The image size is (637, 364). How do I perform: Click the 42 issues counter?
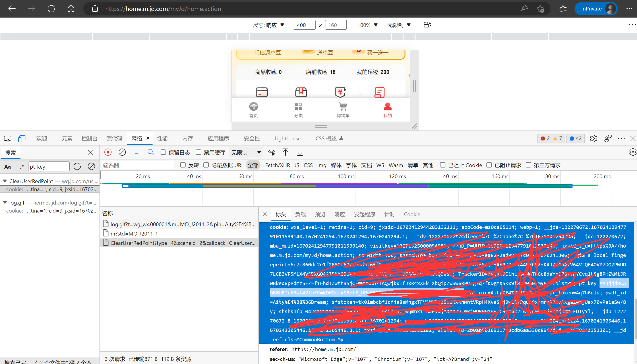(x=575, y=139)
